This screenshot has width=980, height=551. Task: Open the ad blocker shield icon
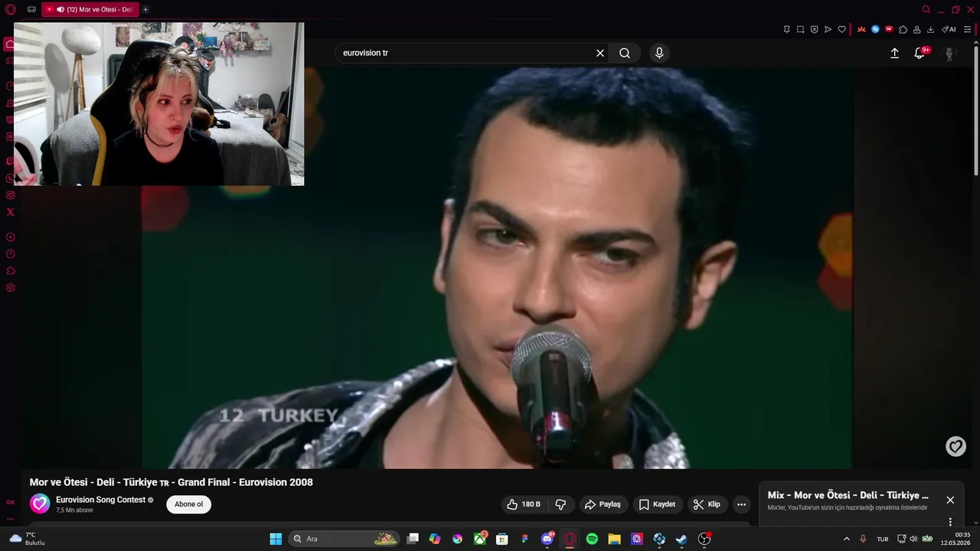pyautogui.click(x=814, y=30)
